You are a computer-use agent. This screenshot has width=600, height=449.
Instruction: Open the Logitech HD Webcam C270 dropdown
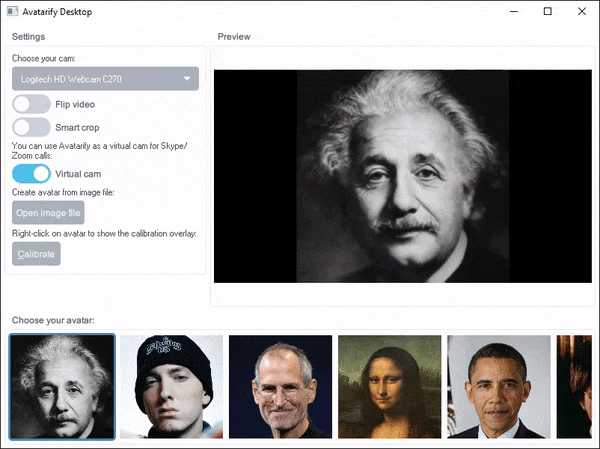coord(105,79)
